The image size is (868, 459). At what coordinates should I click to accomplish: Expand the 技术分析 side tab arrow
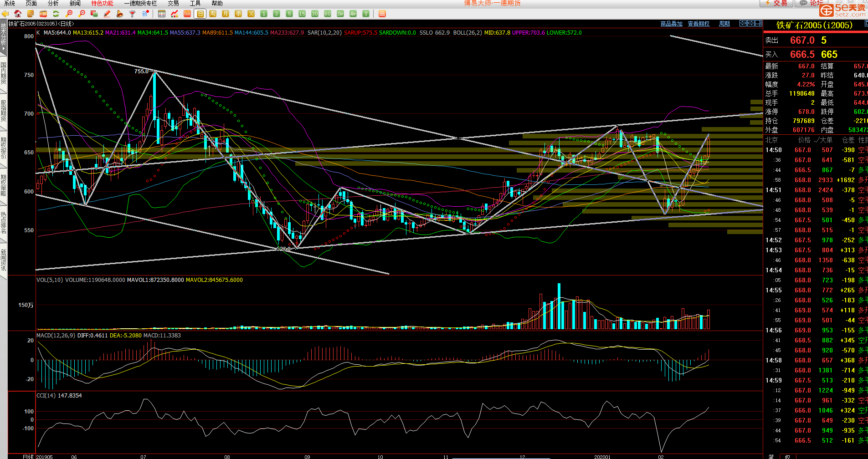coord(3,48)
